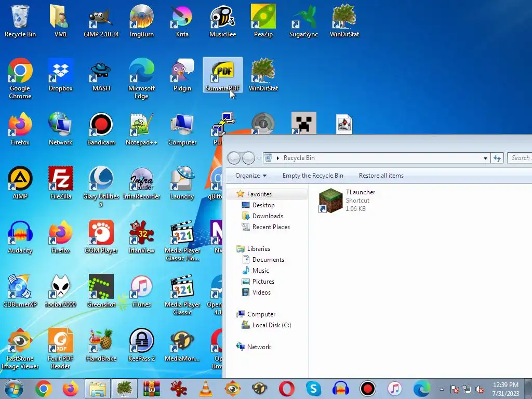532x399 pixels.
Task: Open Downloads in the navigation pane
Action: 268,216
